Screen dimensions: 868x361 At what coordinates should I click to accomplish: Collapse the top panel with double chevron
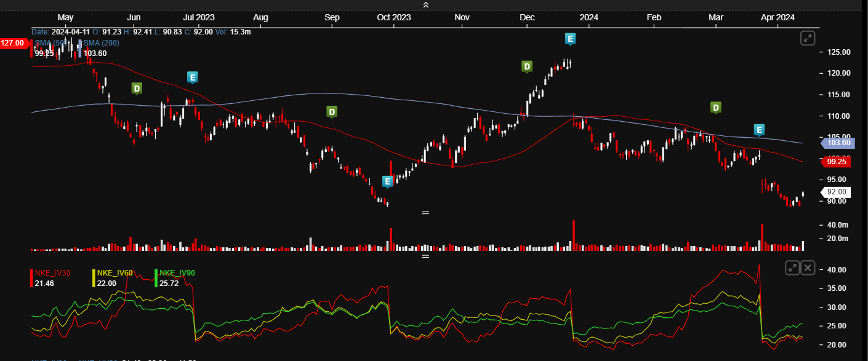click(425, 5)
